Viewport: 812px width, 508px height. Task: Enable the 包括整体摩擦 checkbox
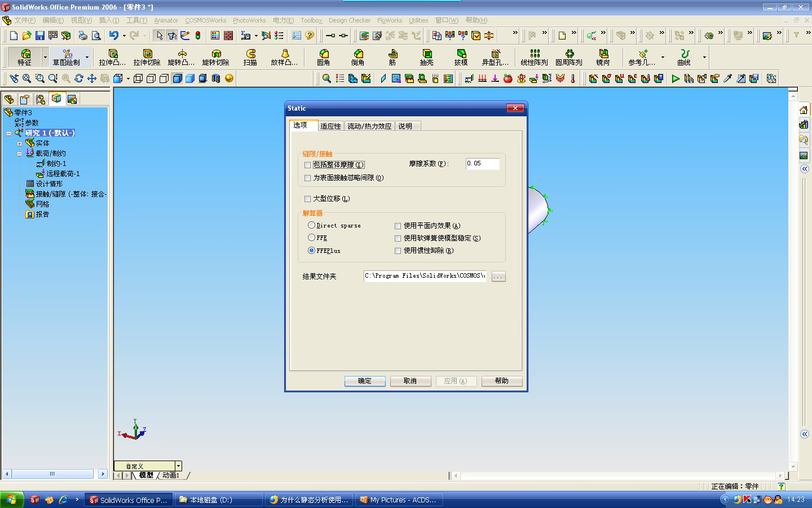point(307,165)
